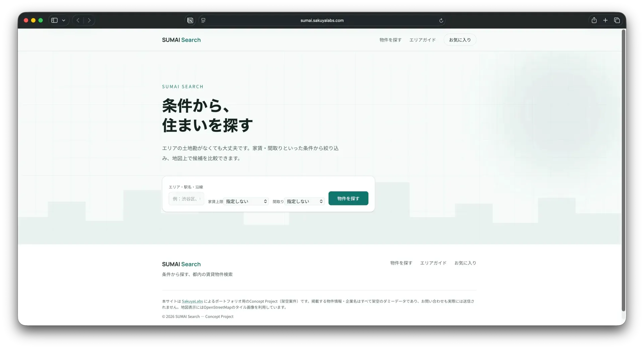This screenshot has height=349, width=644.
Task: Open footer link エリアガイド
Action: [433, 263]
